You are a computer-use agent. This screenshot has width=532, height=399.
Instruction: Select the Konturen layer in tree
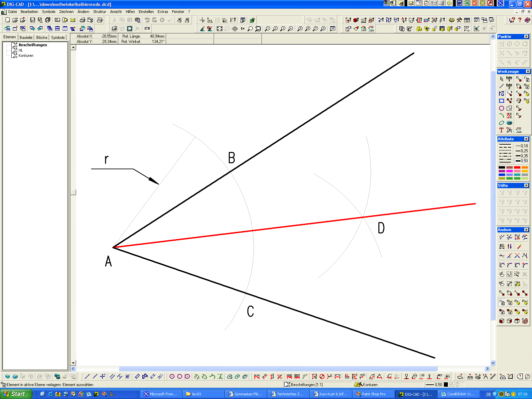click(26, 56)
